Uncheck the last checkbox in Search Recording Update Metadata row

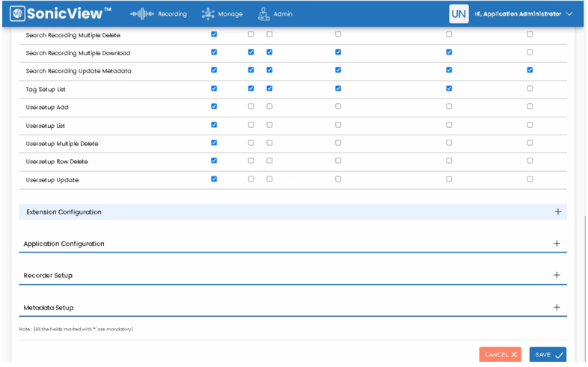click(x=530, y=70)
